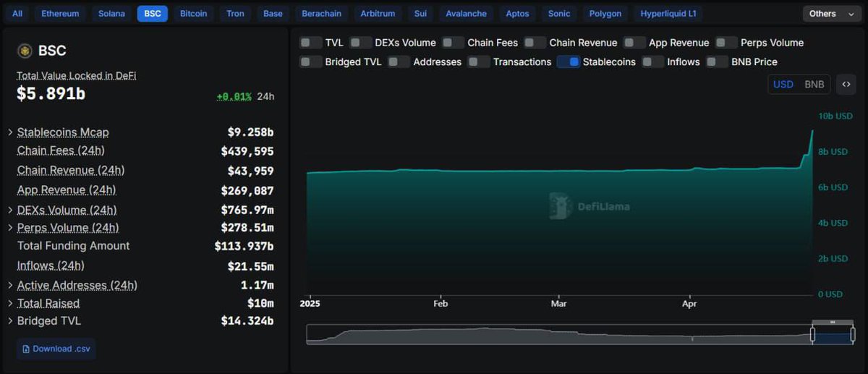This screenshot has width=868, height=374.
Task: Click the $5.891b TVL value
Action: [51, 94]
